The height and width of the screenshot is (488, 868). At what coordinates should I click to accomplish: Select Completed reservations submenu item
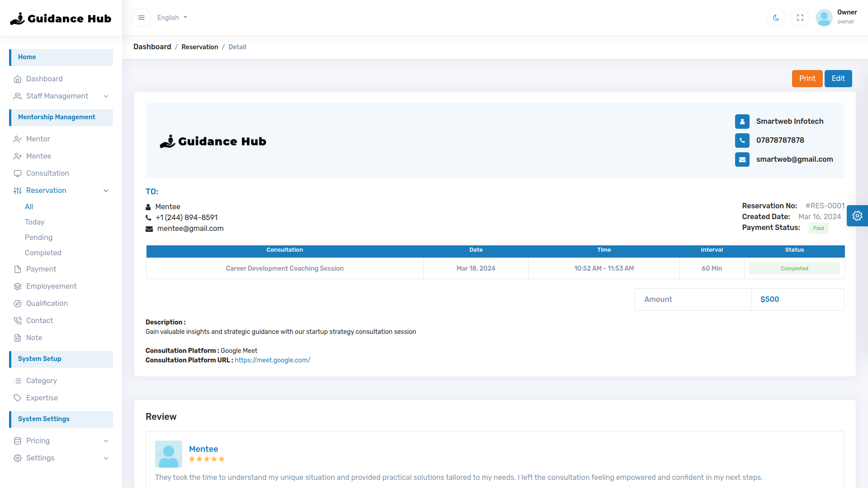point(43,253)
